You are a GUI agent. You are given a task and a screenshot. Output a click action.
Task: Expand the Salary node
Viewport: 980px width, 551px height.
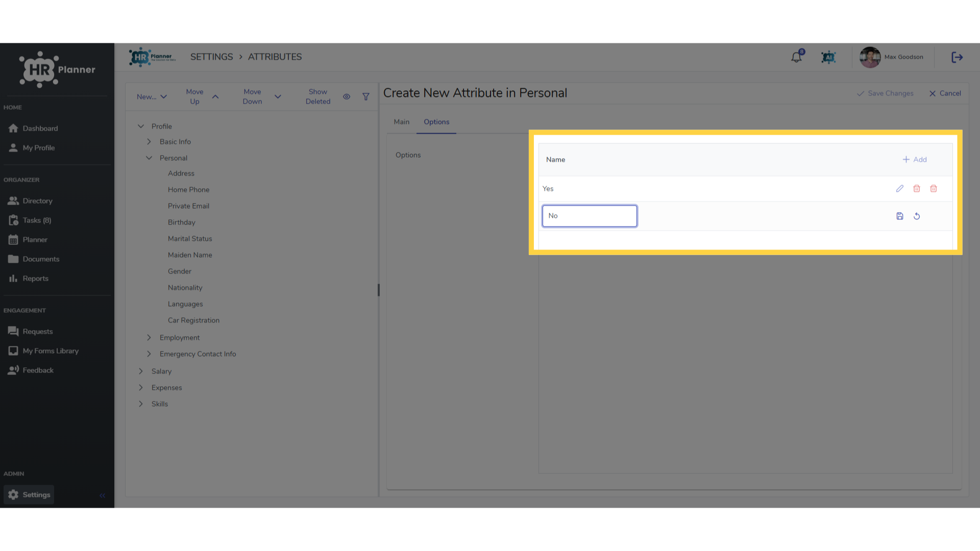(x=141, y=371)
